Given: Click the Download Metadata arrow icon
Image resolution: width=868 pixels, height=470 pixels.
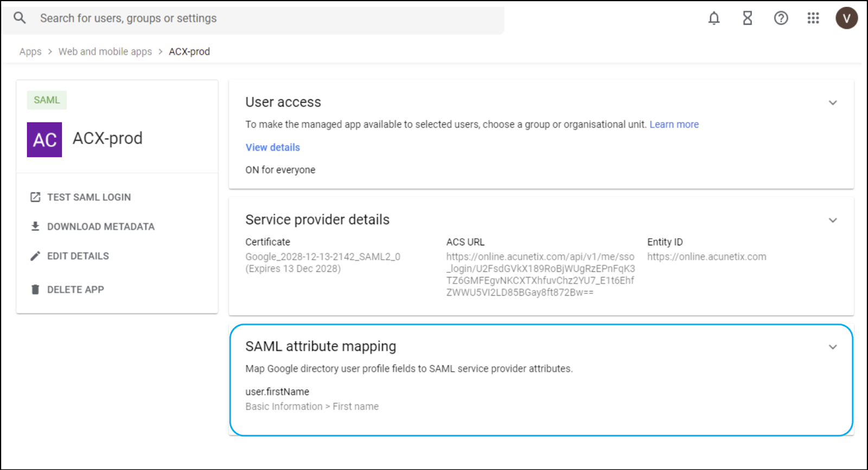Looking at the screenshot, I should (35, 226).
